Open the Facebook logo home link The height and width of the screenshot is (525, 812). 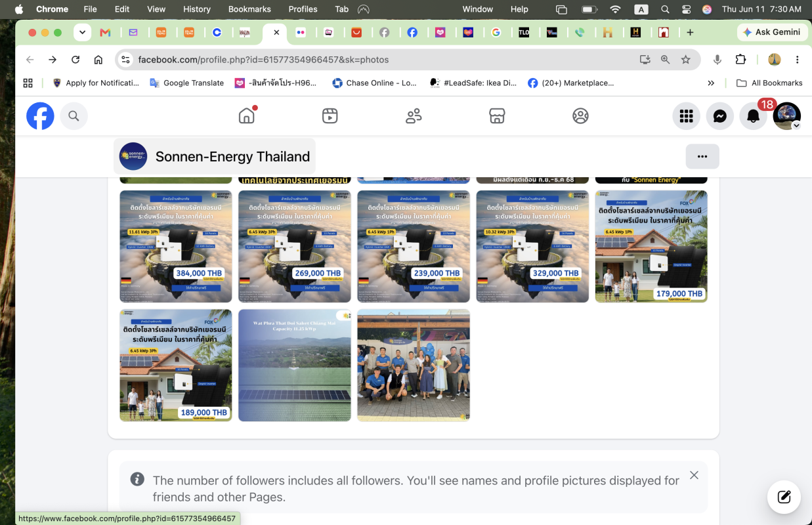pyautogui.click(x=40, y=116)
